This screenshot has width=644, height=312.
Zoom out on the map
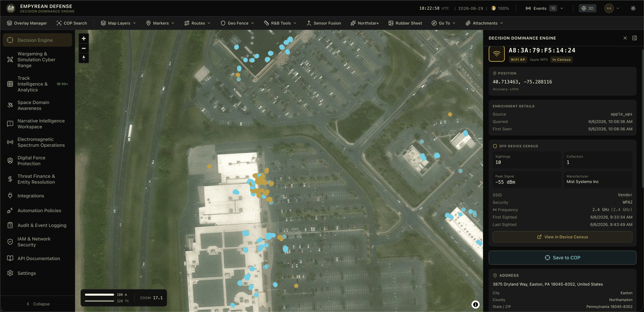(x=84, y=48)
